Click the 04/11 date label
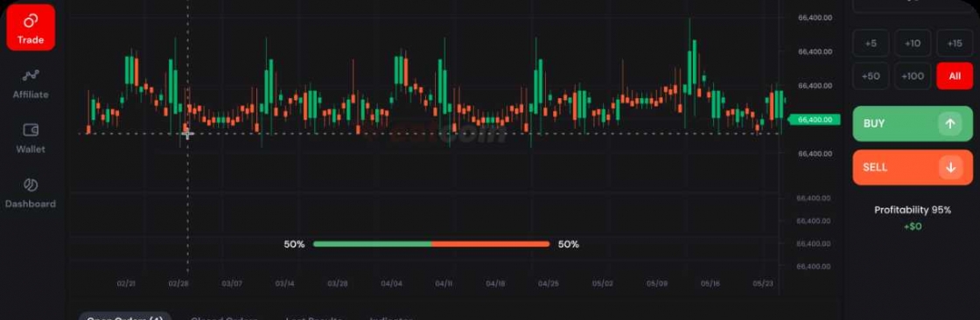The image size is (980, 320). [x=444, y=284]
